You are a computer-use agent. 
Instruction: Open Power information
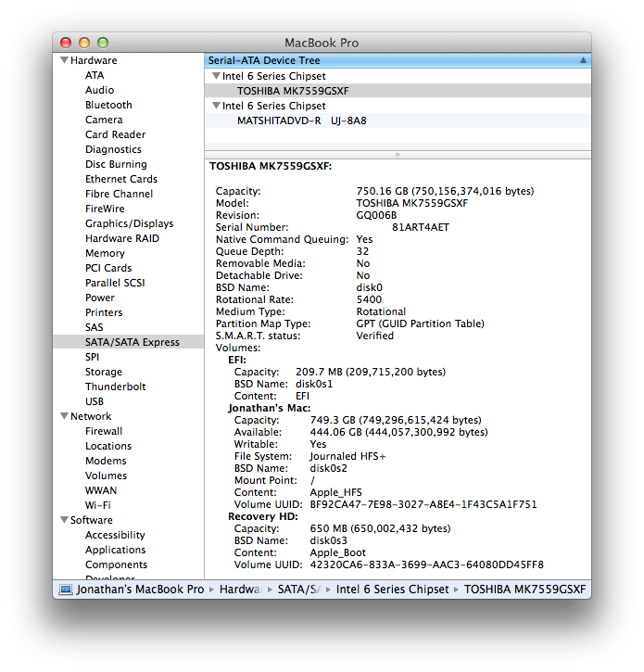(x=100, y=298)
